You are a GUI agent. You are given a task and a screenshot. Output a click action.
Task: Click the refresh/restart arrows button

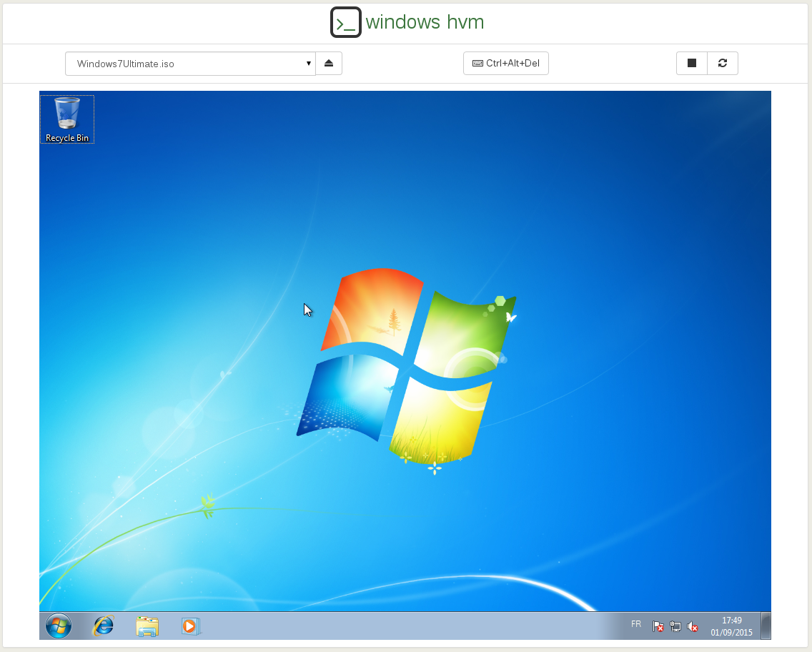pyautogui.click(x=723, y=63)
